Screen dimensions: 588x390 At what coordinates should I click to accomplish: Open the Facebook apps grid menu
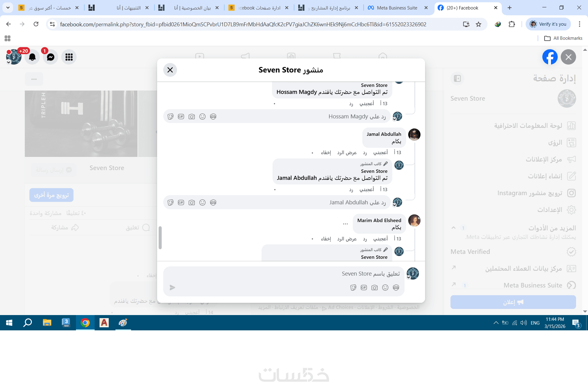tap(69, 57)
